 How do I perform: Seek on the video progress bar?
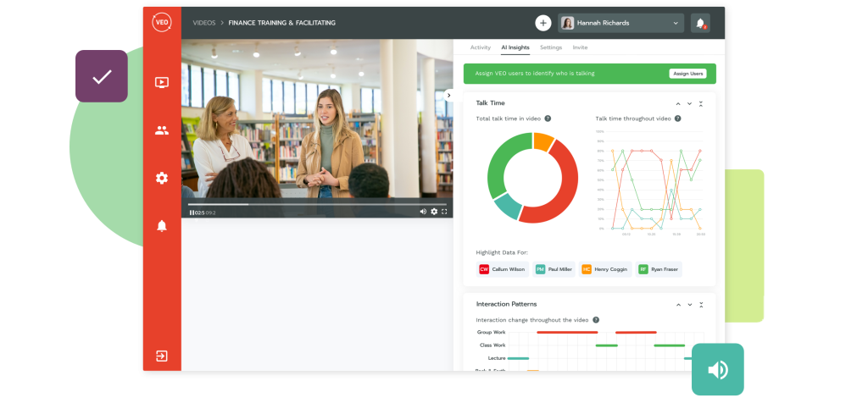click(x=317, y=205)
